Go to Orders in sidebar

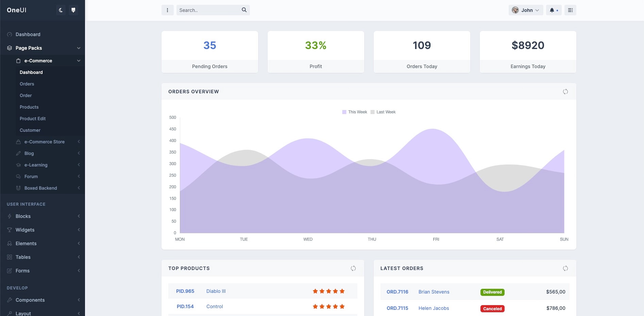[x=27, y=84]
